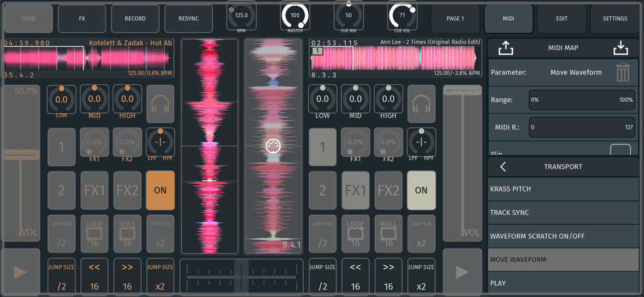Click the RECORD button
The image size is (644, 297).
135,19
